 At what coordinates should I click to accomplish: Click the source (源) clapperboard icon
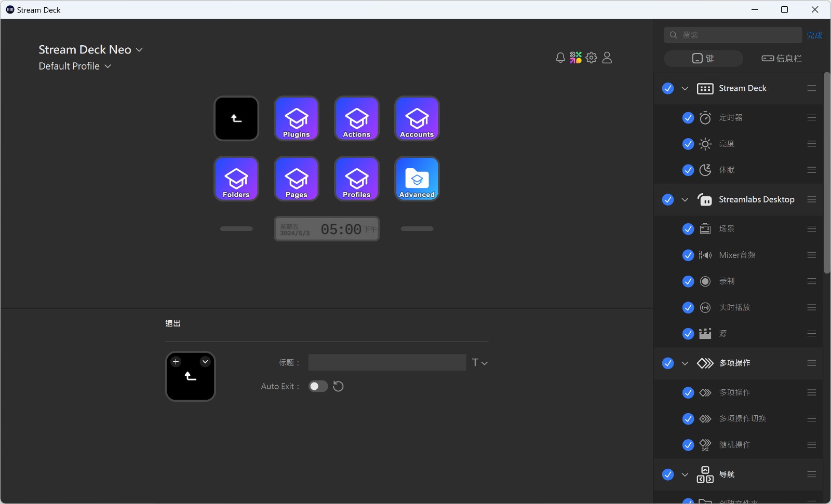pyautogui.click(x=705, y=333)
